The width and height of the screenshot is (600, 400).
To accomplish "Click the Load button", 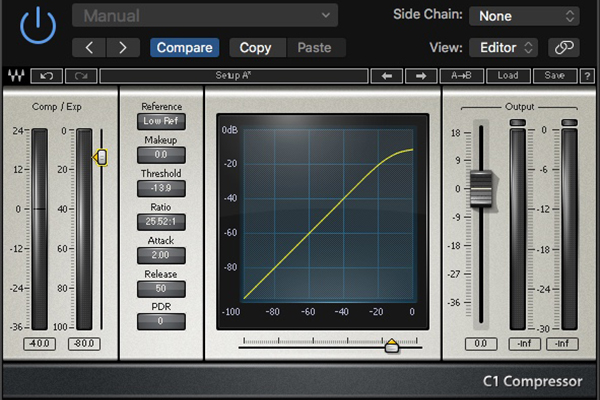I will (x=508, y=76).
